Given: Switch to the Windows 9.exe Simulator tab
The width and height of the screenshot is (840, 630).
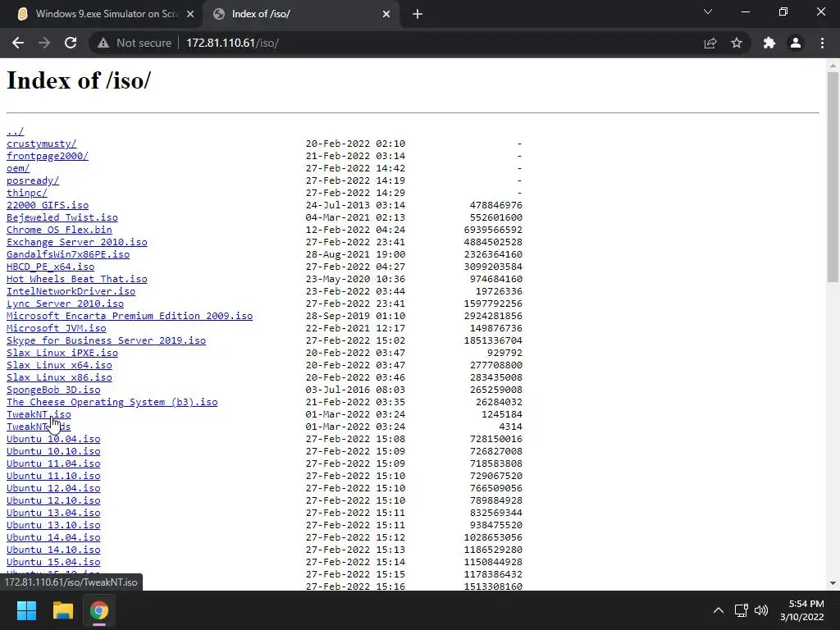Looking at the screenshot, I should (103, 14).
